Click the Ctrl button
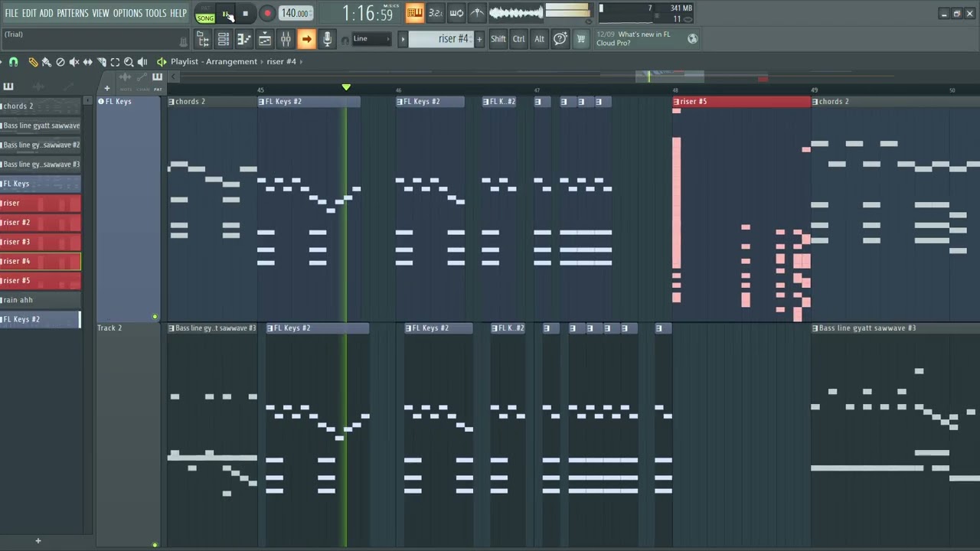The height and width of the screenshot is (551, 980). click(x=519, y=39)
